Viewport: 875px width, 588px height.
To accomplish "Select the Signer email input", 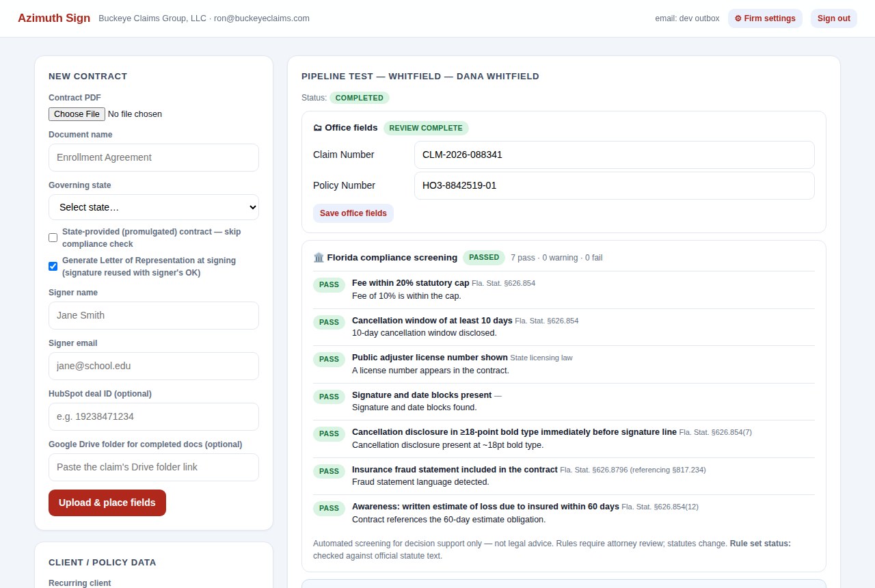I will 154,366.
